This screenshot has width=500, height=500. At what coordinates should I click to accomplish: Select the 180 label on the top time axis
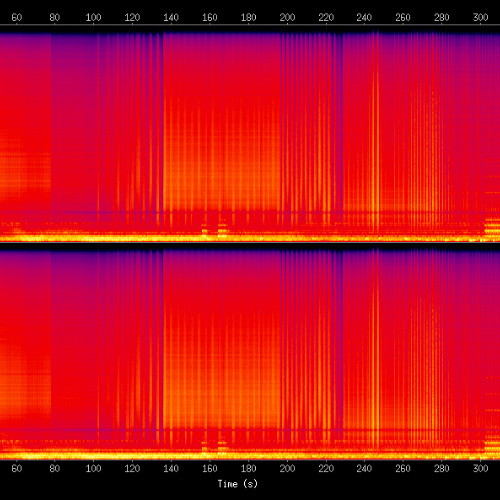248,17
